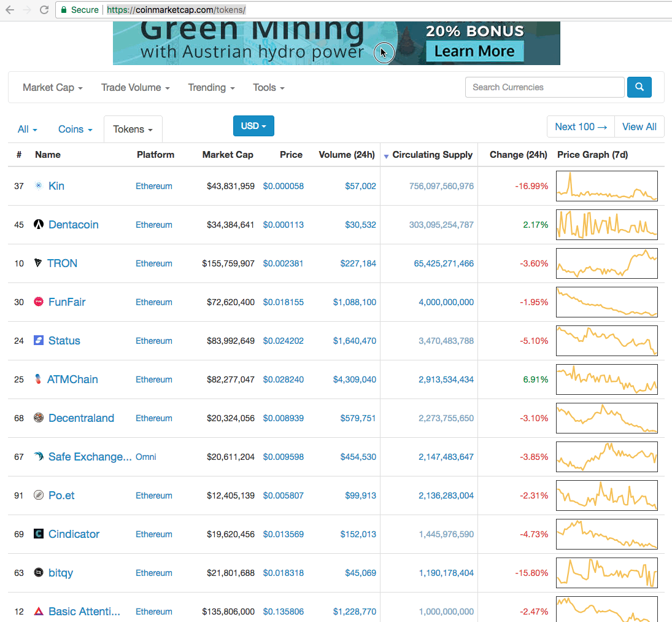
Task: Sort table by Volume (24h) header
Action: click(x=346, y=154)
